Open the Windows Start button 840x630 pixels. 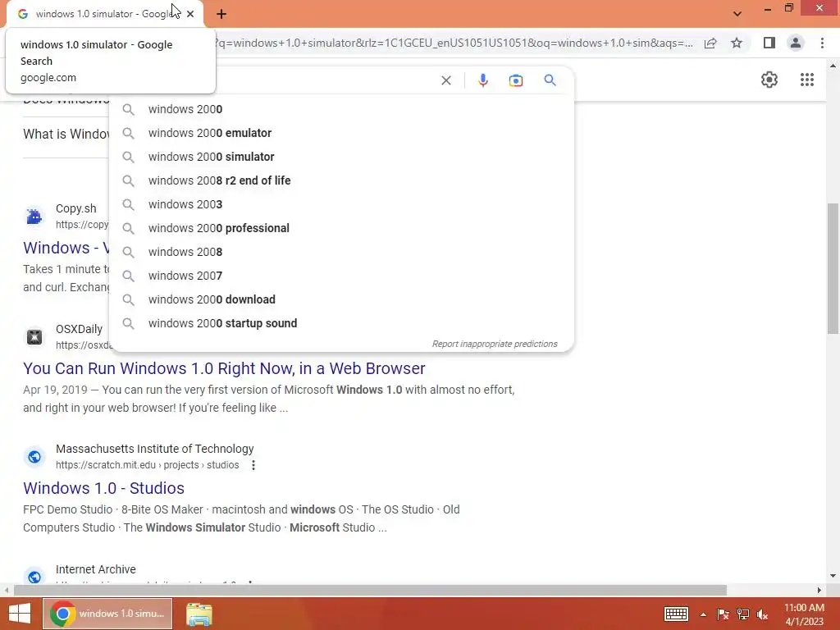coord(20,614)
